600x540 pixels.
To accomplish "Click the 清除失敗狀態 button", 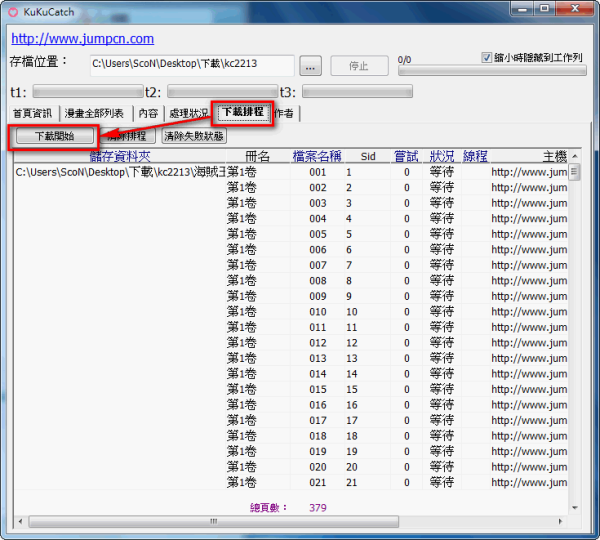I will point(194,136).
